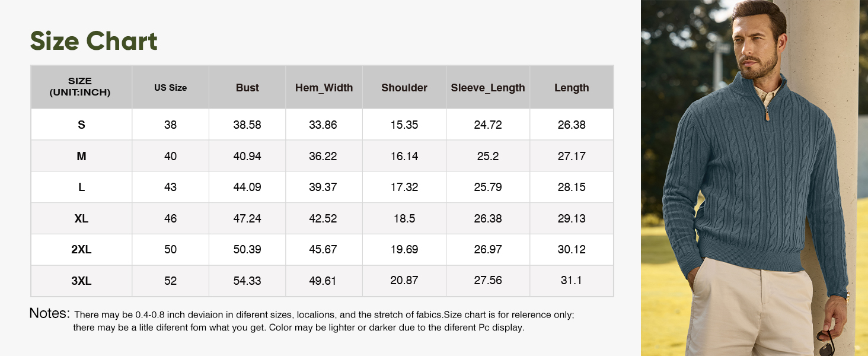868x356 pixels.
Task: Click the Notes label below the table
Action: (x=50, y=313)
